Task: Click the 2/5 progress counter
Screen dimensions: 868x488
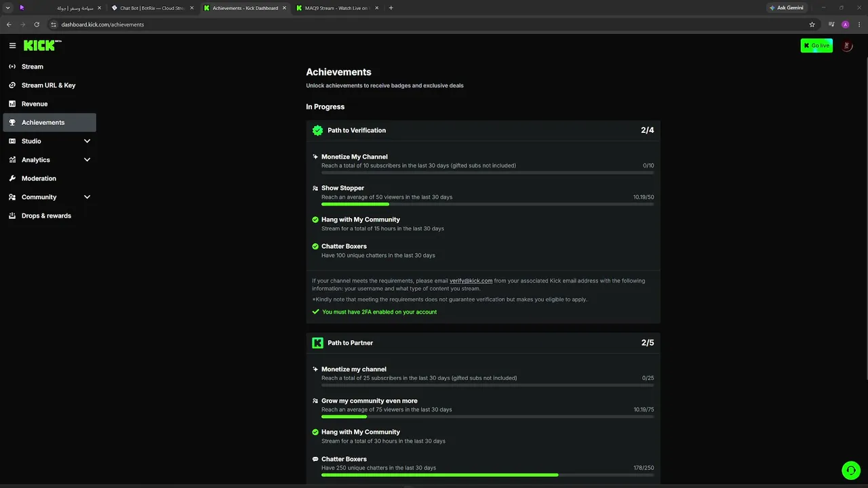Action: pos(648,343)
